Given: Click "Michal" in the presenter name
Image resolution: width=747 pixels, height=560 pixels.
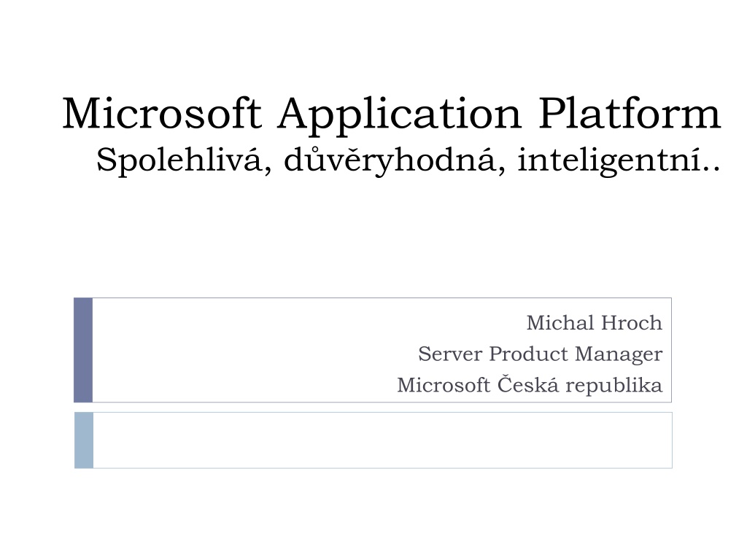Looking at the screenshot, I should (560, 323).
